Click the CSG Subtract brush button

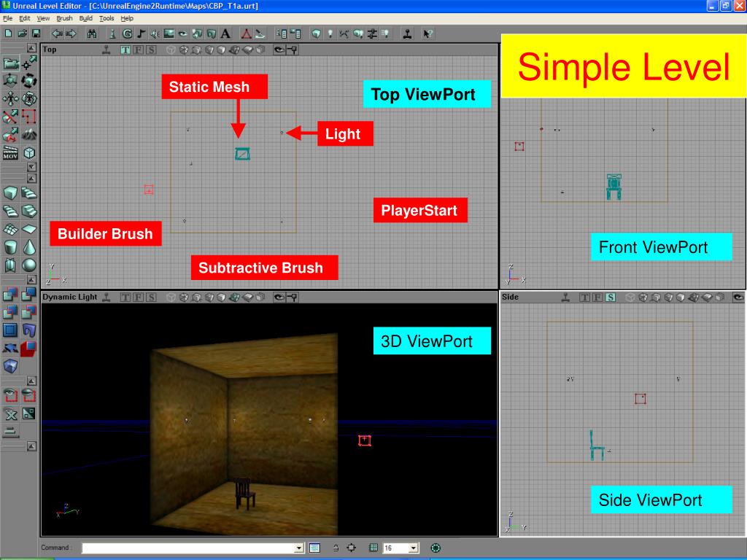(29, 295)
